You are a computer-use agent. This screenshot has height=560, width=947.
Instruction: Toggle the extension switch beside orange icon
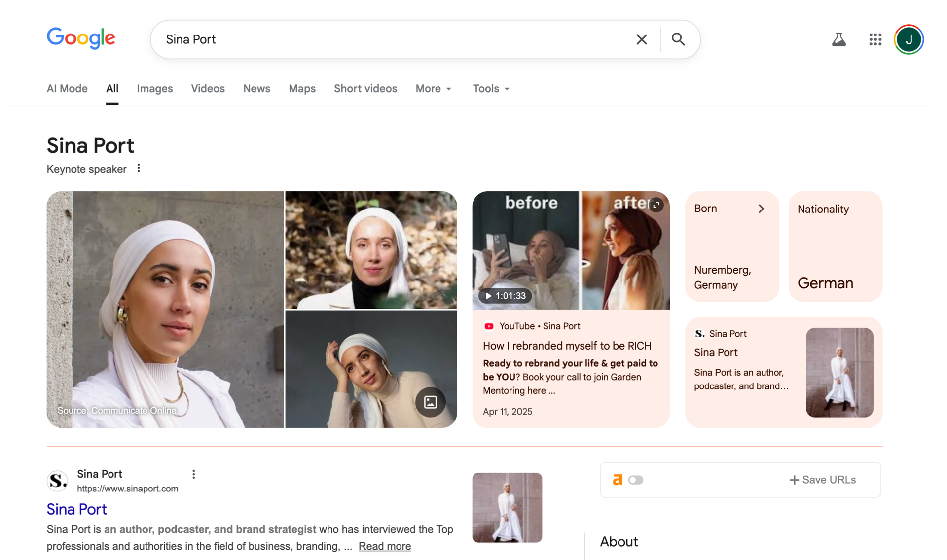point(636,480)
